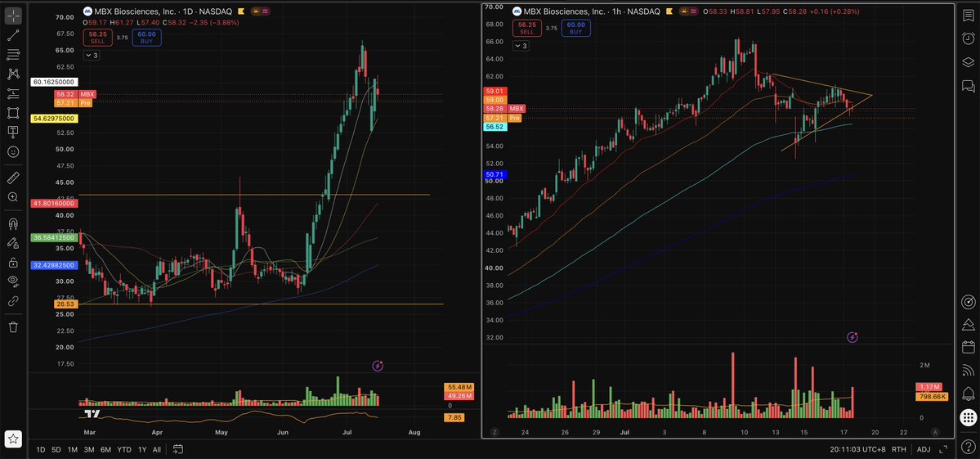Open the watchlist panel icon

(x=968, y=16)
